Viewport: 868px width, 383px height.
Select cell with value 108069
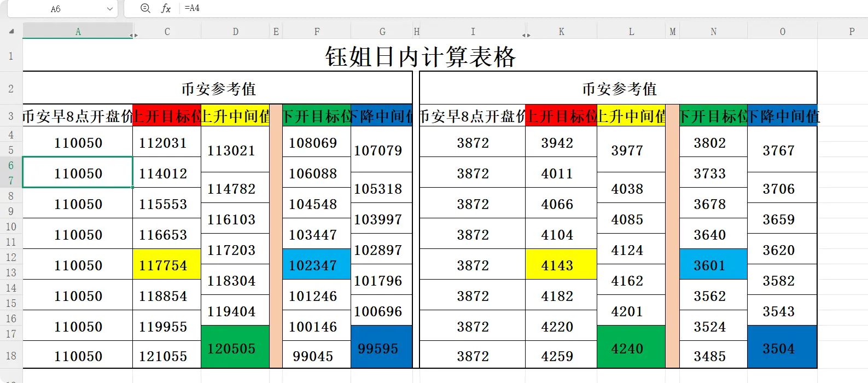(317, 142)
